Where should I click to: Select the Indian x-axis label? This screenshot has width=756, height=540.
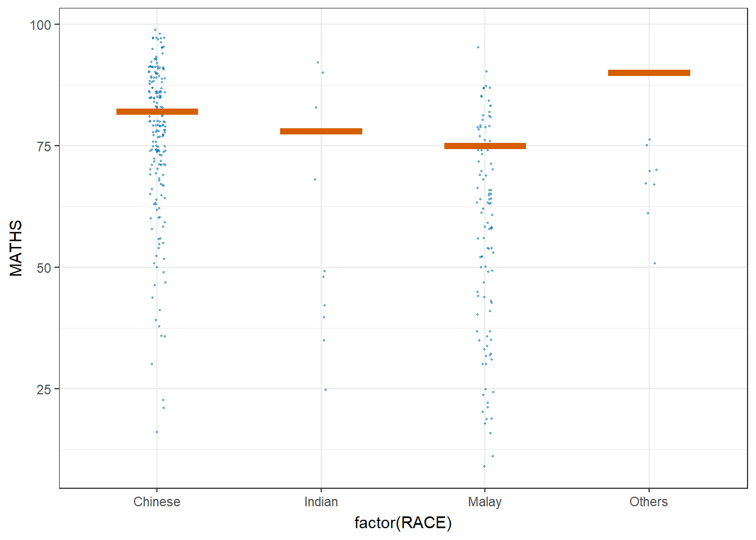[321, 502]
